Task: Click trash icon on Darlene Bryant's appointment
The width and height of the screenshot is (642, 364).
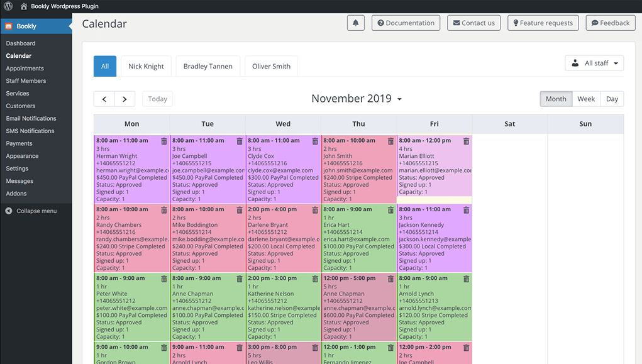Action: (x=315, y=209)
